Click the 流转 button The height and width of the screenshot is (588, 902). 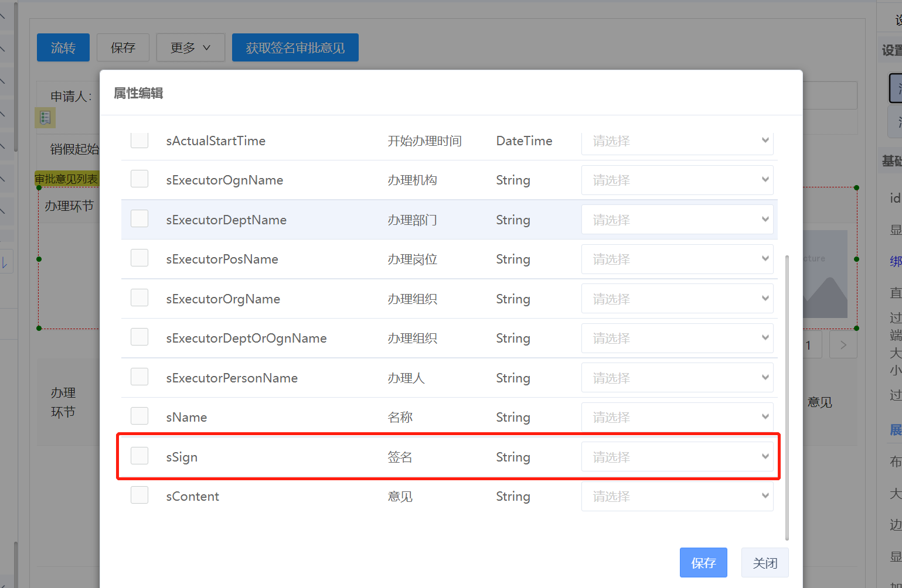[x=63, y=47]
